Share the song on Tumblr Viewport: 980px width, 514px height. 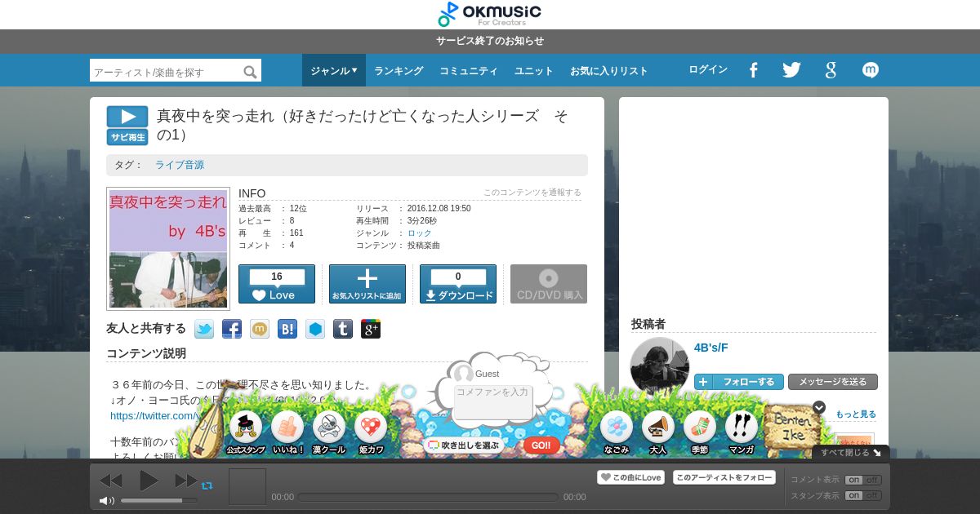click(343, 329)
